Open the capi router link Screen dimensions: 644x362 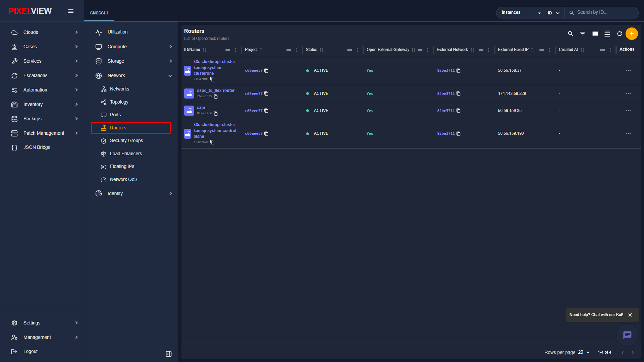click(201, 108)
